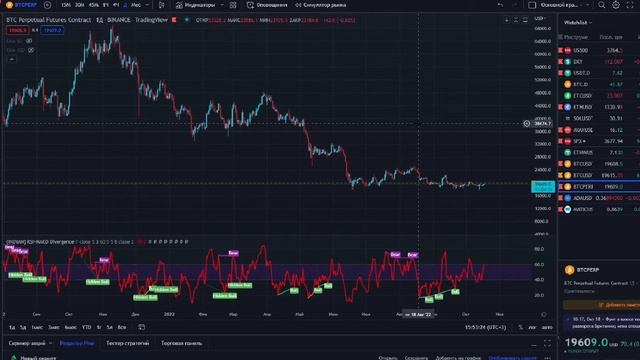Select the 30-minute timeframe
The height and width of the screenshot is (360, 640).
(x=79, y=5)
